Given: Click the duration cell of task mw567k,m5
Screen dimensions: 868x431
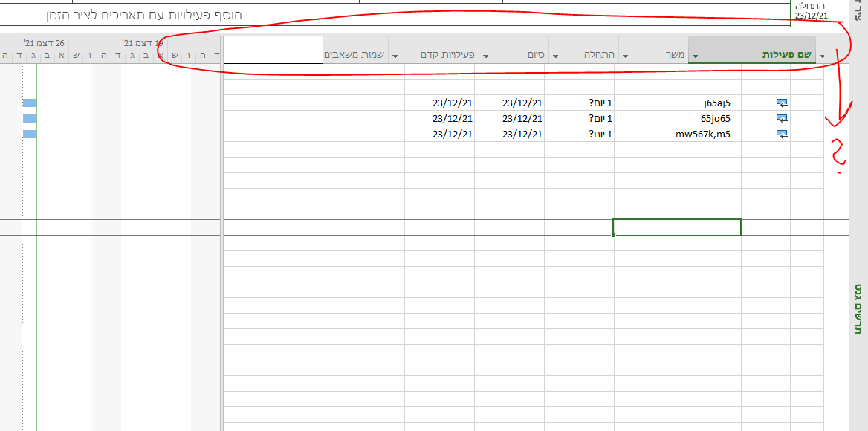Looking at the screenshot, I should [580, 133].
